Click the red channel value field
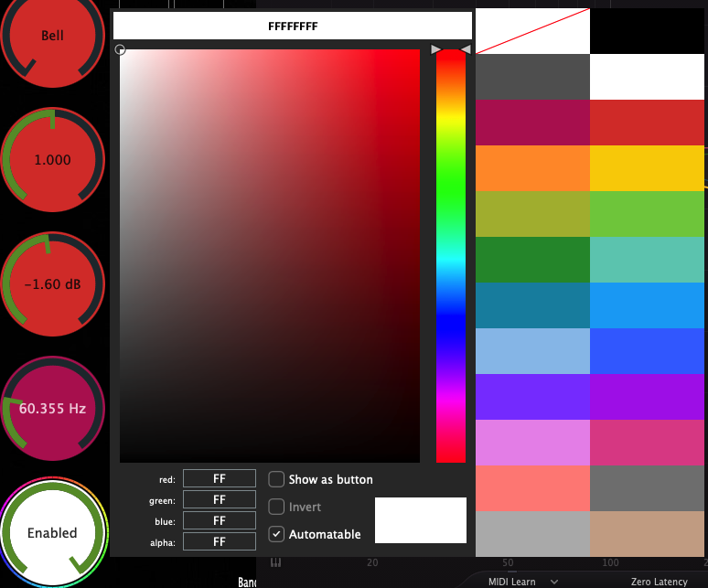Screen dimensions: 708x588 pyautogui.click(x=220, y=478)
